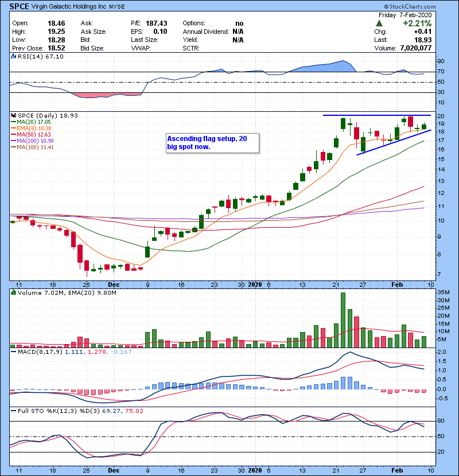Click the Prev Close value 18.52

tap(56, 48)
